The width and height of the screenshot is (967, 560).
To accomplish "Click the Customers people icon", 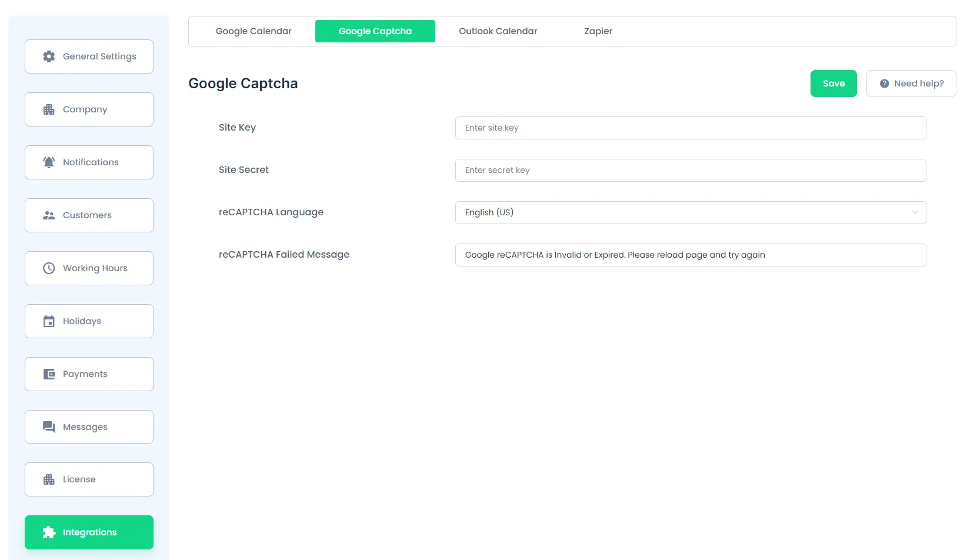I will (49, 215).
